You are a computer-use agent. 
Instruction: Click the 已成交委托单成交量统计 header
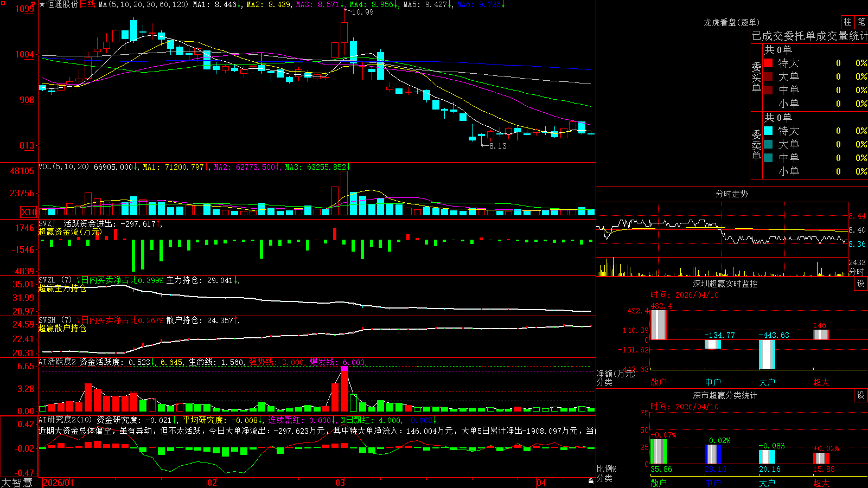(x=809, y=36)
